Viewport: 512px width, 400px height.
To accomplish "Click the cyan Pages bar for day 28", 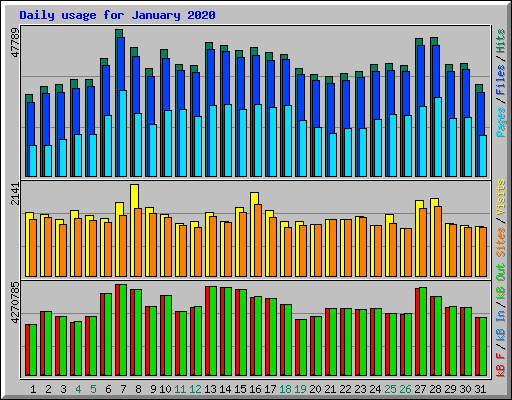I will pos(438,137).
